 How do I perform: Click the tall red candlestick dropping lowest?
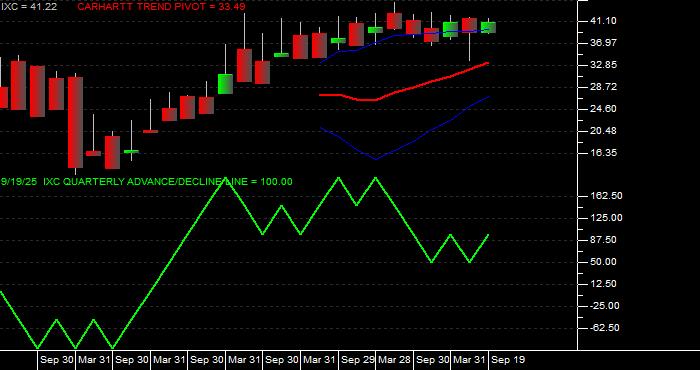tap(75, 122)
